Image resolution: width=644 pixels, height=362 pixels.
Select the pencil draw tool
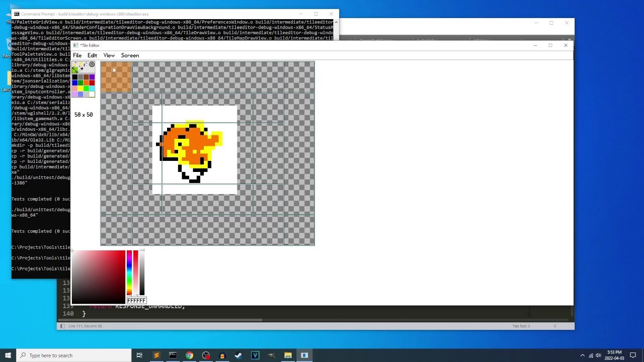(75, 64)
